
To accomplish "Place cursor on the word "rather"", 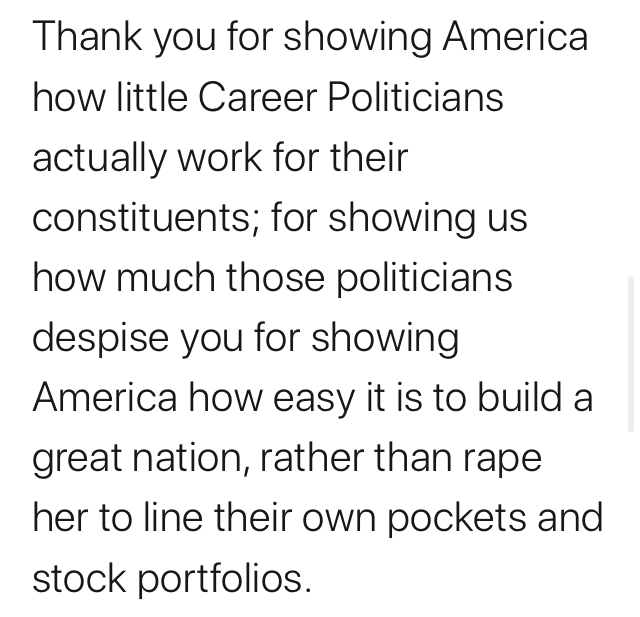I will (312, 457).
